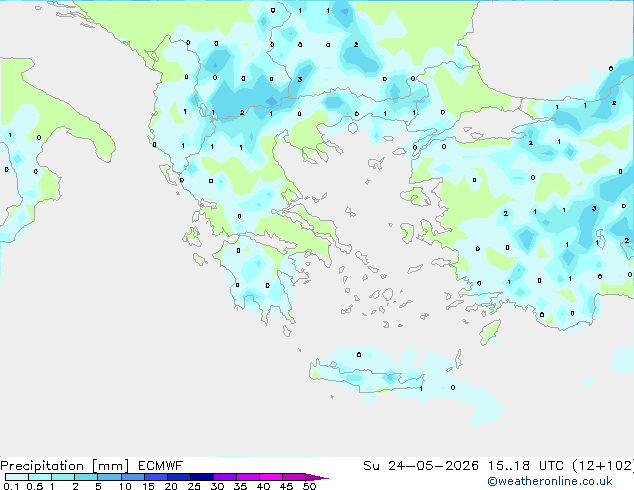This screenshot has width=634, height=490.
Task: Select the ECMWF model label
Action: click(161, 466)
